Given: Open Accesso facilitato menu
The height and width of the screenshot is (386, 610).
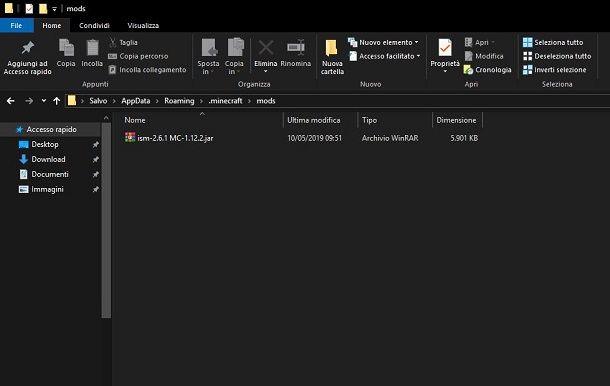Looking at the screenshot, I should (384, 56).
